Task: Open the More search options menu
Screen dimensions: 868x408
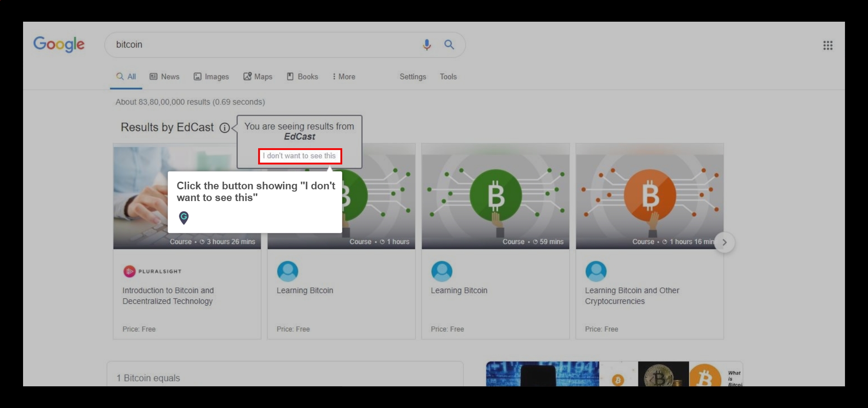Action: click(x=344, y=76)
